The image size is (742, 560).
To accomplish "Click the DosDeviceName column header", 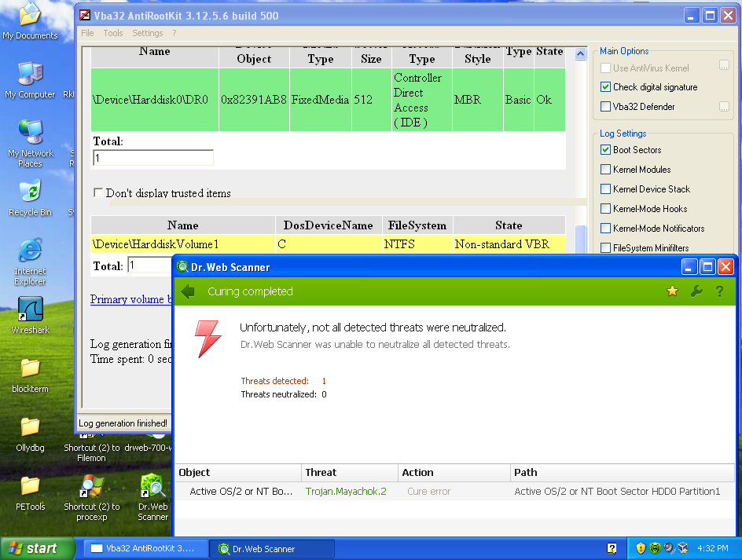I will (x=329, y=225).
